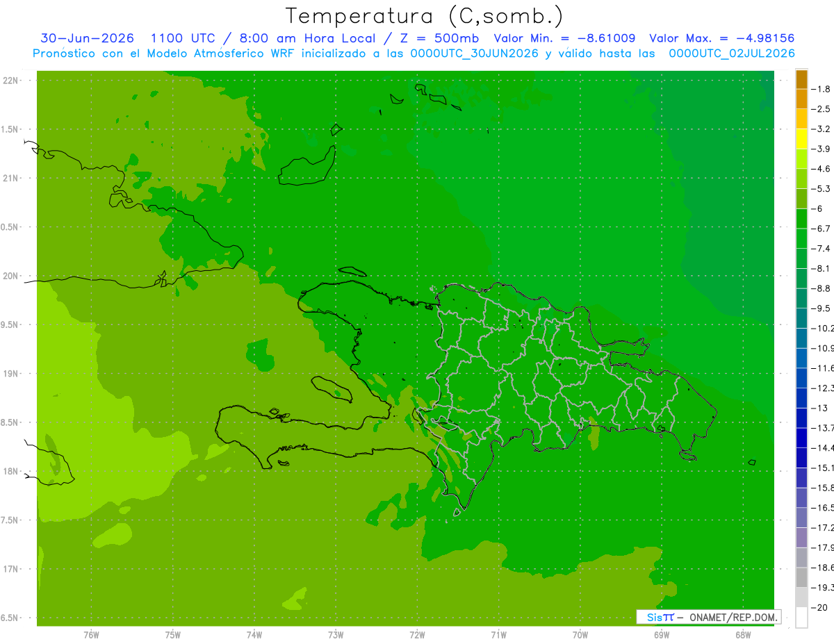Select the '0000UTC_02JUL2026' valid-until timestamp

(732, 53)
